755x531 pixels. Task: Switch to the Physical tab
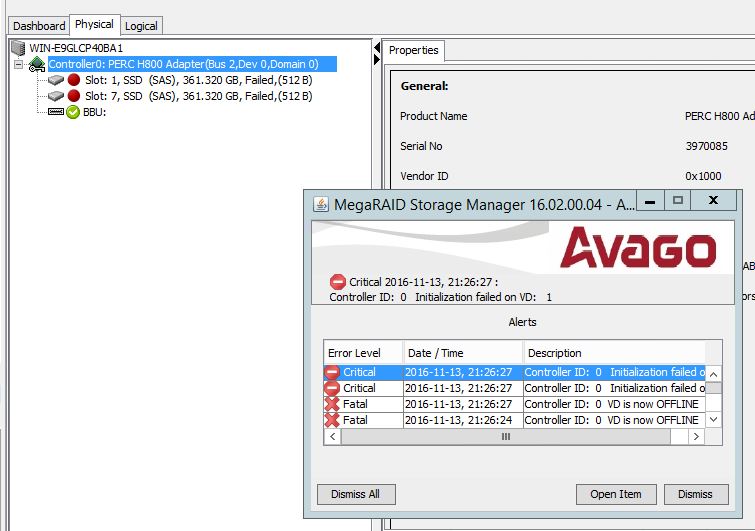click(x=94, y=25)
